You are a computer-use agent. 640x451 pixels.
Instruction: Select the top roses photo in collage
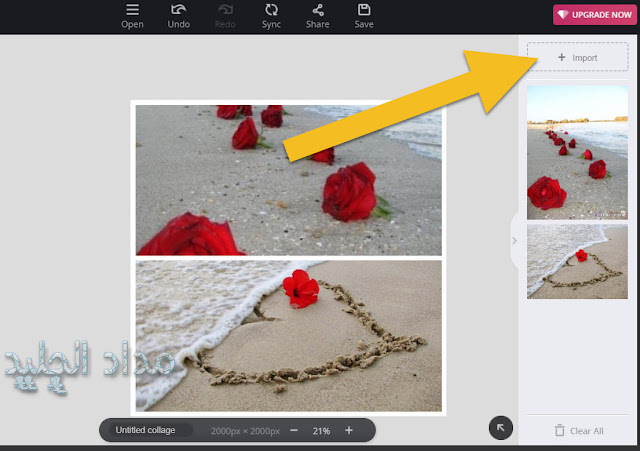[289, 180]
